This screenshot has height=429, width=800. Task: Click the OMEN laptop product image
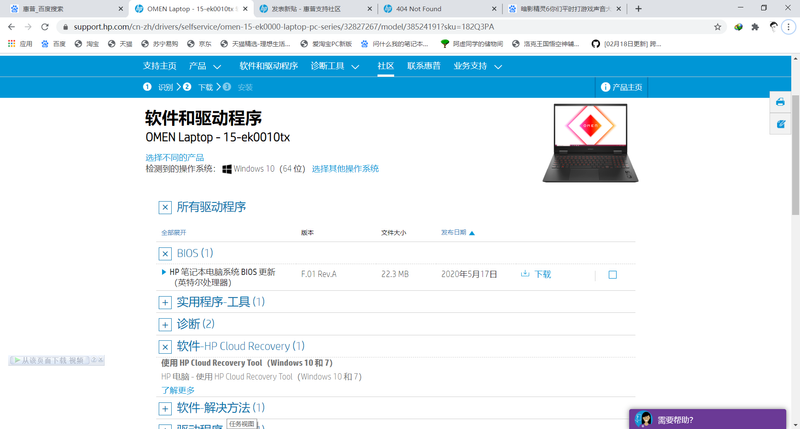coord(590,143)
